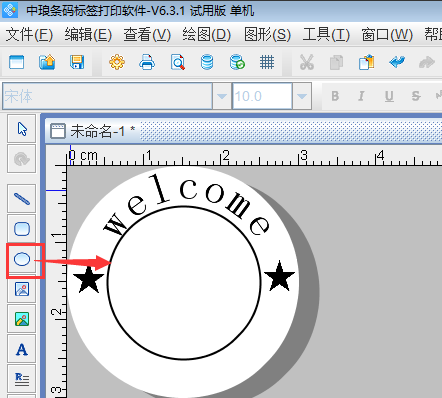
Task: Open the 查看(V) menu
Action: [x=147, y=35]
